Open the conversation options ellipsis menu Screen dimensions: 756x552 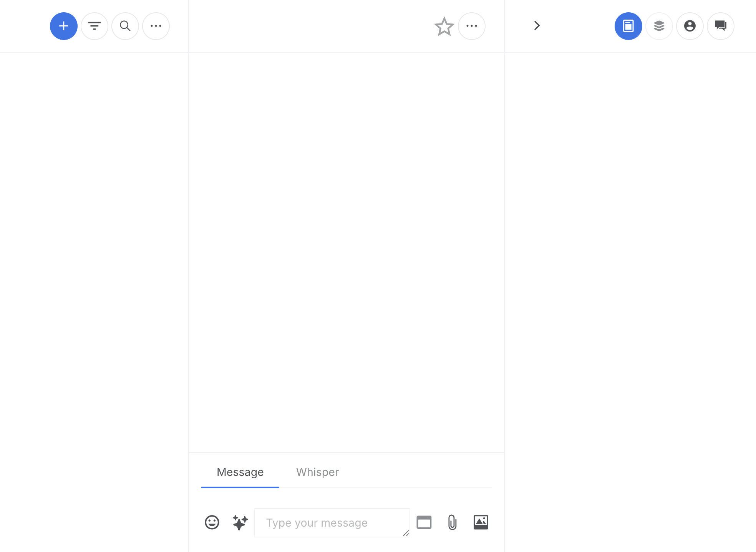(471, 26)
